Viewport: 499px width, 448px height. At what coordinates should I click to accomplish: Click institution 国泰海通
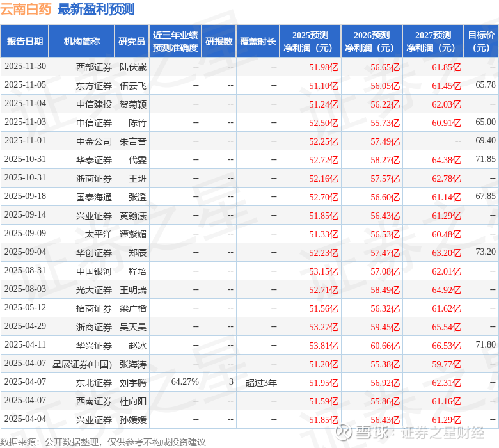[x=94, y=197]
